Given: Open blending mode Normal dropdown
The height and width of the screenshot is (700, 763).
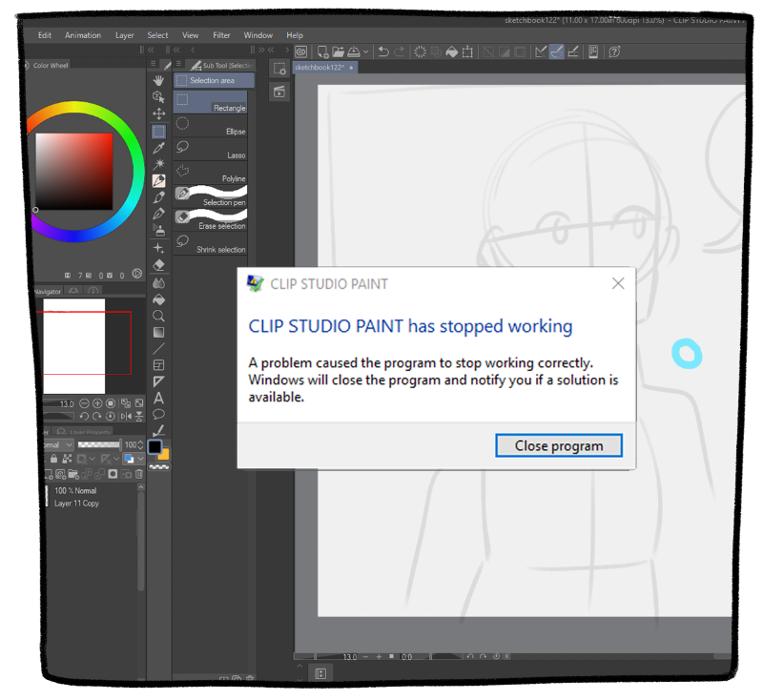Looking at the screenshot, I should coord(58,444).
